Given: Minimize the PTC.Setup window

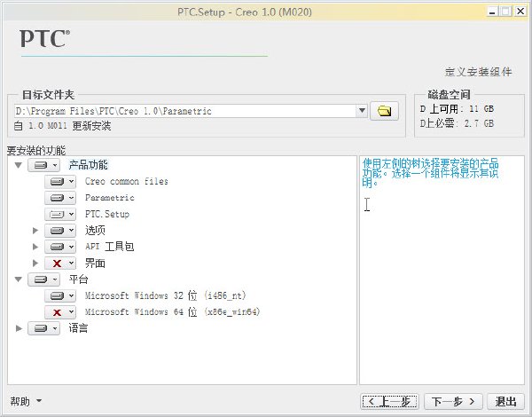Looking at the screenshot, I should [x=492, y=12].
